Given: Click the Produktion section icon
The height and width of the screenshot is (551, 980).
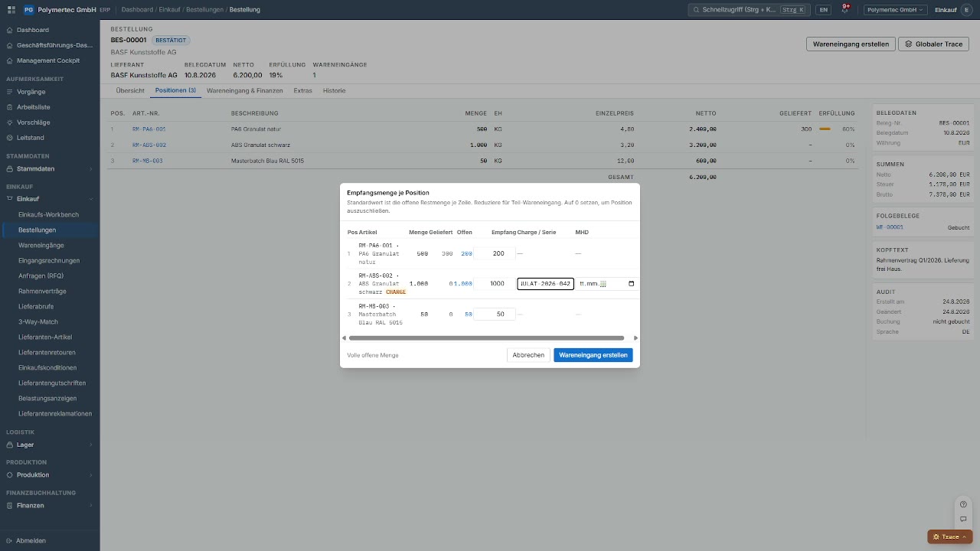Looking at the screenshot, I should point(9,475).
